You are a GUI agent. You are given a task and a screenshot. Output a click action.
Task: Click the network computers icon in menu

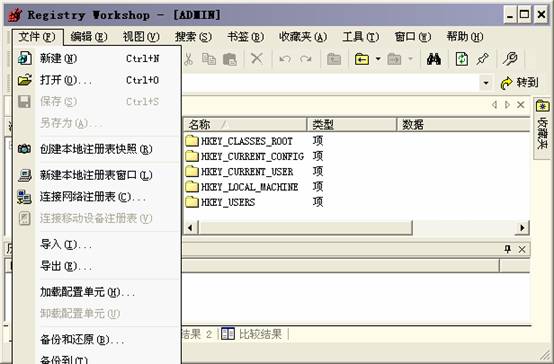24,197
